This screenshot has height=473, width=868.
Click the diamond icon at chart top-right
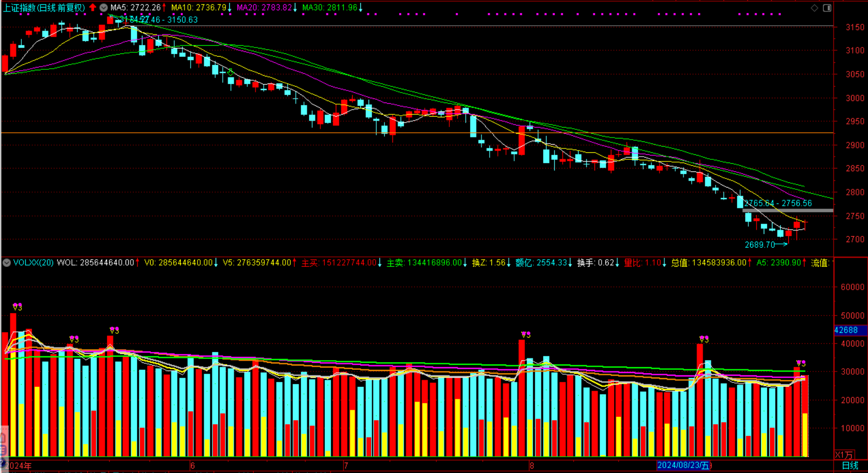[x=815, y=8]
